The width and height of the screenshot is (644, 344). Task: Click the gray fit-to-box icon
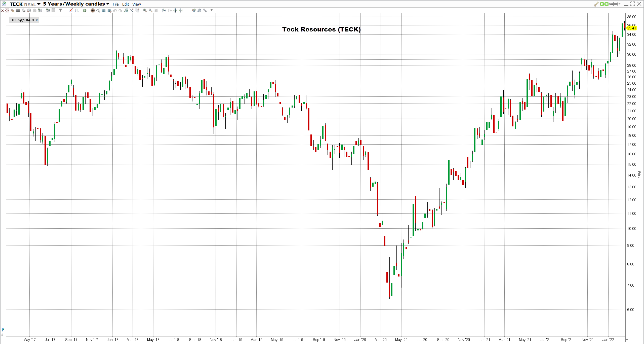pos(156,10)
